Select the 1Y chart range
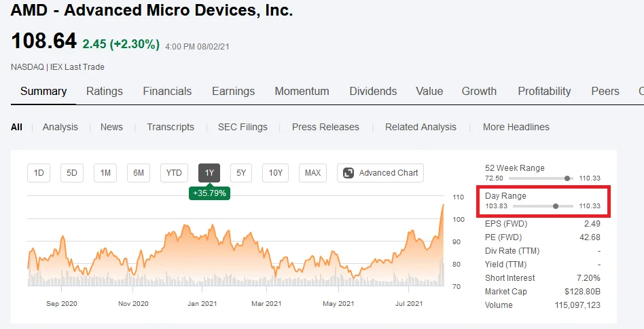The width and height of the screenshot is (644, 329). (x=209, y=173)
